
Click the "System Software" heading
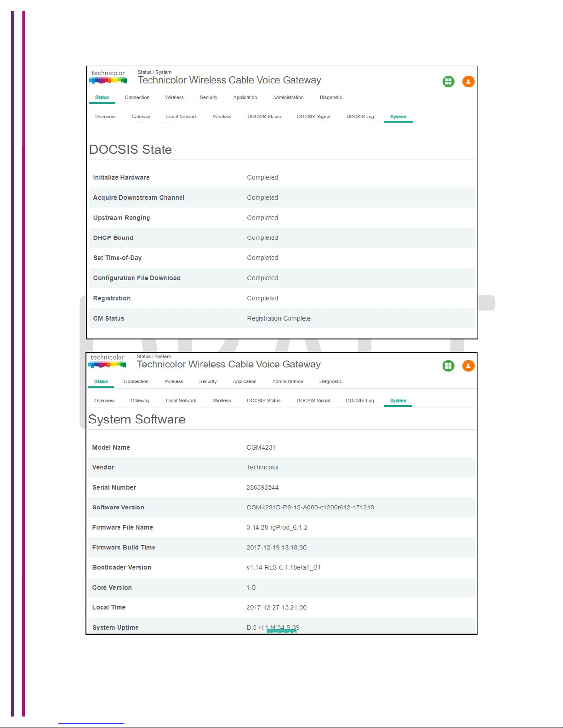click(137, 419)
